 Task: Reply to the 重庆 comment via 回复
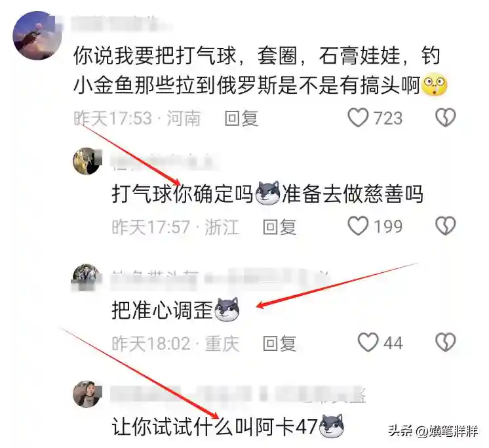pyautogui.click(x=279, y=343)
